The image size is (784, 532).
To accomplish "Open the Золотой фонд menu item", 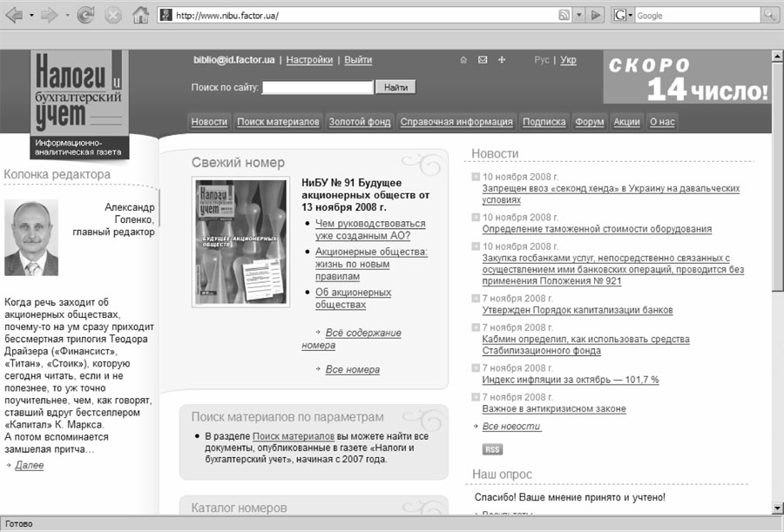I will (x=360, y=122).
